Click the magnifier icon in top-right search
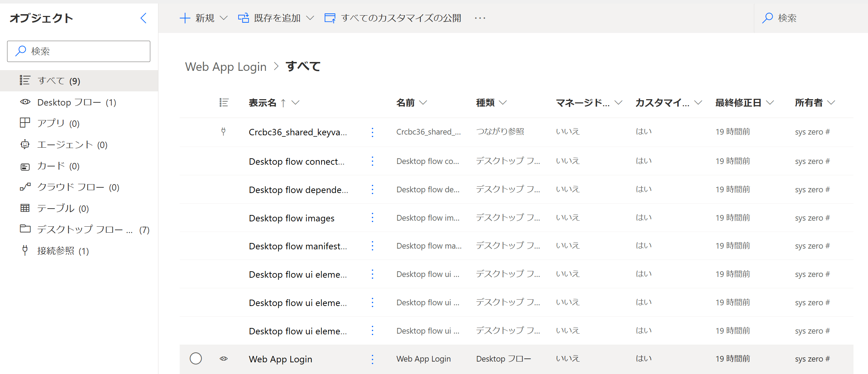Image resolution: width=868 pixels, height=374 pixels. coord(767,18)
